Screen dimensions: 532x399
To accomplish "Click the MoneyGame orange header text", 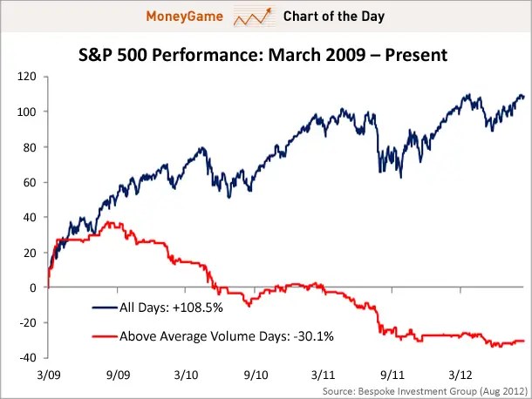I will tap(185, 17).
